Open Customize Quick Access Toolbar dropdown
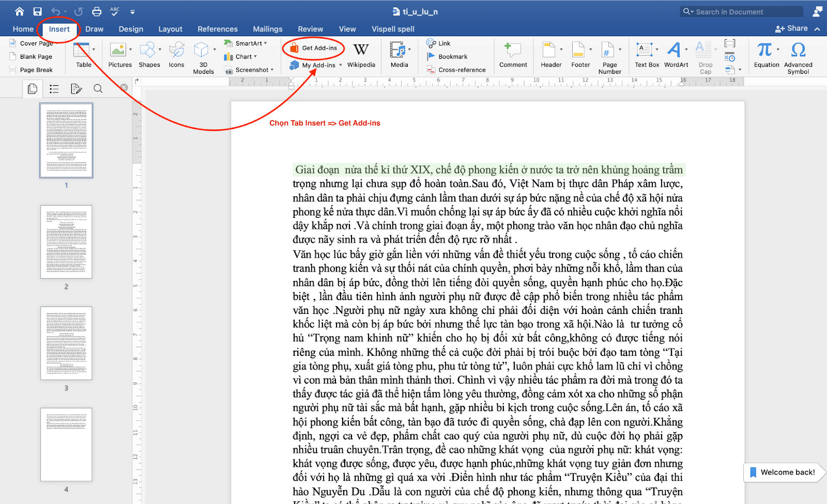This screenshot has width=827, height=504. click(x=132, y=11)
